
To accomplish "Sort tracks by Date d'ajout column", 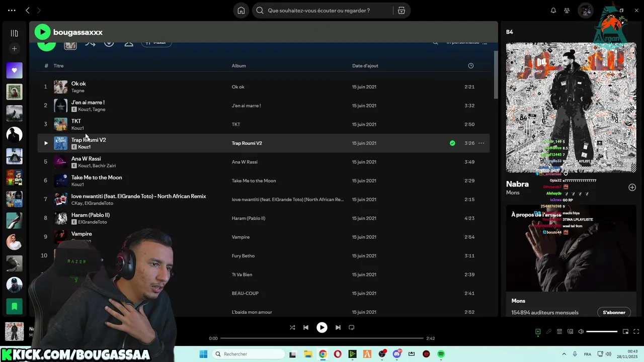I will pos(365,66).
